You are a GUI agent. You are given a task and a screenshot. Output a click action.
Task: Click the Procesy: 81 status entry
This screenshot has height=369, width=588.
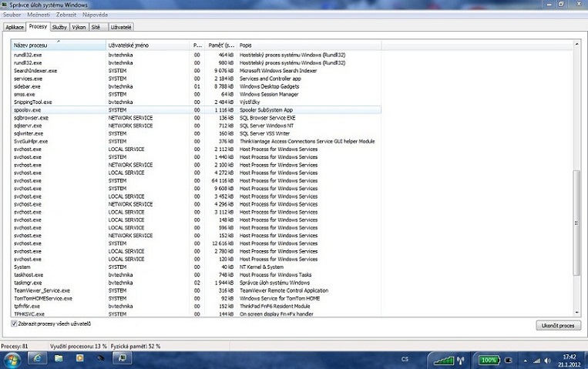click(15, 346)
